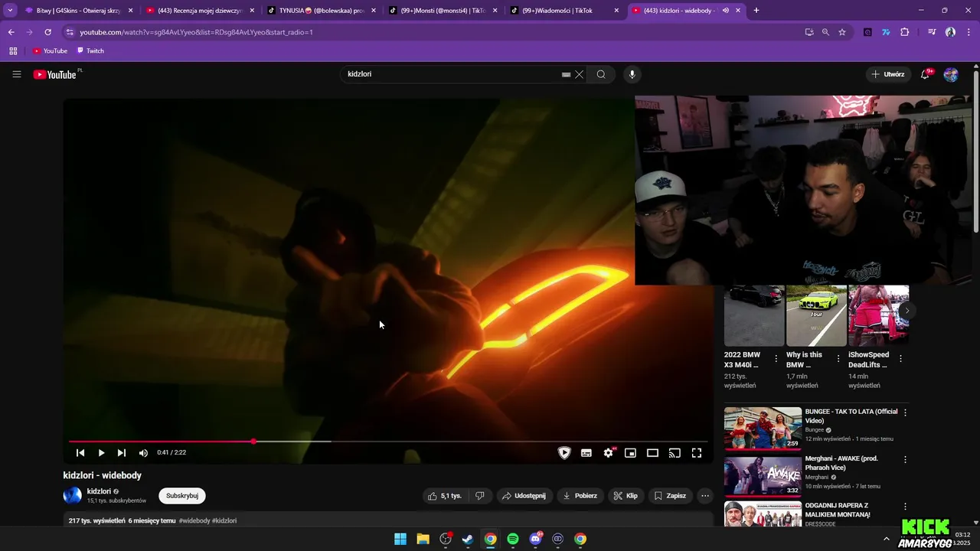The height and width of the screenshot is (551, 980).
Task: Open options for 2022 BMW X3 video
Action: click(776, 358)
